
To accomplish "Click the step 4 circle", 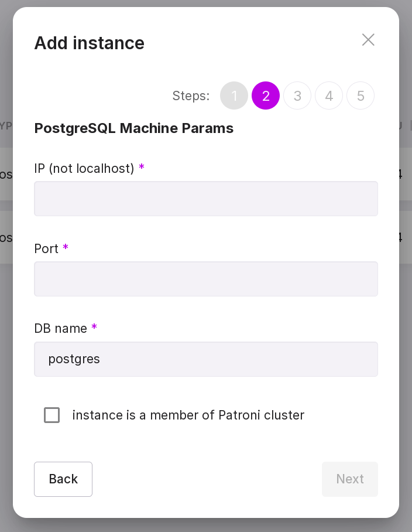I will click(329, 96).
